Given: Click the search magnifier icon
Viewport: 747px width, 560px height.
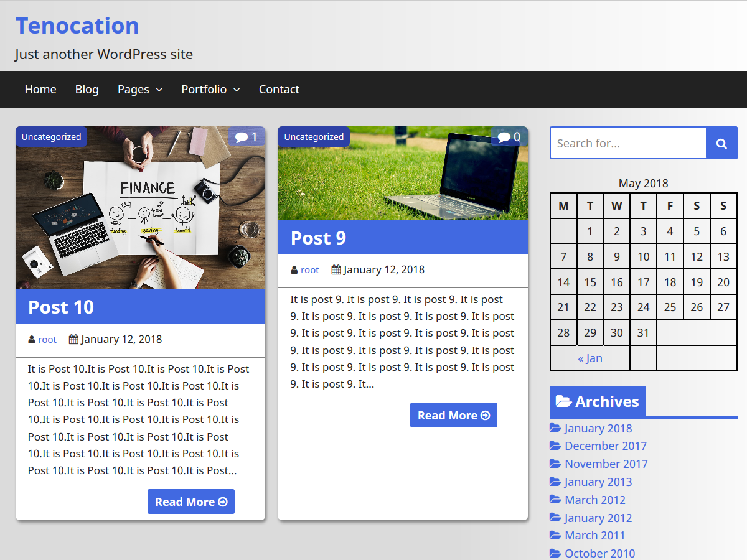Looking at the screenshot, I should (721, 142).
